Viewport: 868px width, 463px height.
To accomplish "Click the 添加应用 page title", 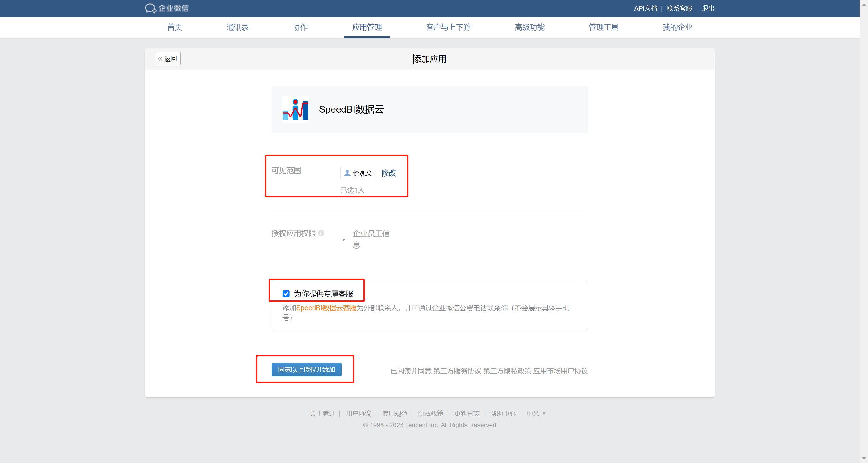I will (x=429, y=59).
